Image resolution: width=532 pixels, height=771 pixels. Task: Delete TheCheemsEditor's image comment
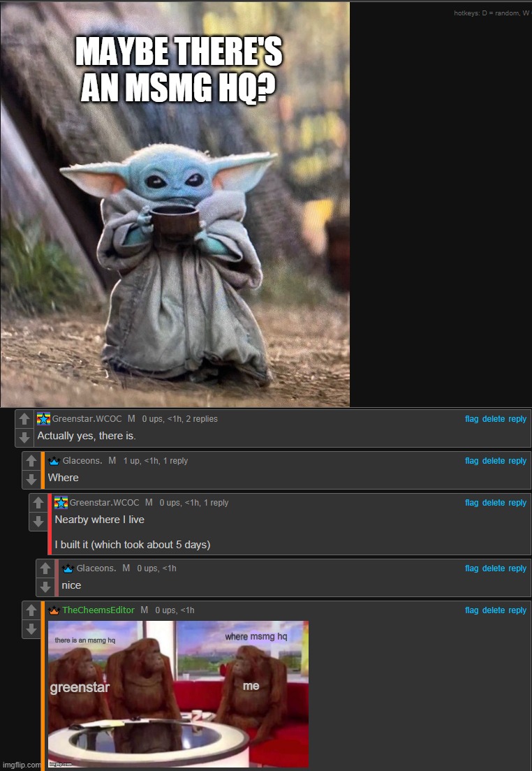click(493, 610)
